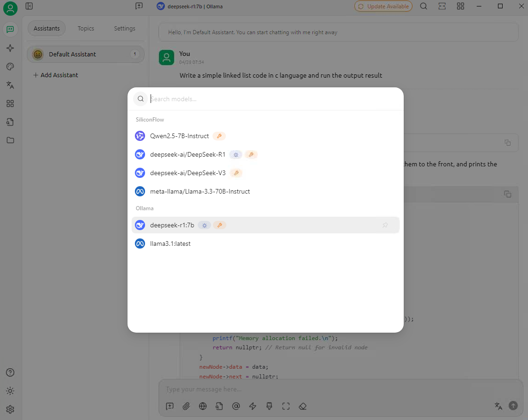The width and height of the screenshot is (528, 420).
Task: Expand the input box fullscreen icon
Action: (x=286, y=406)
